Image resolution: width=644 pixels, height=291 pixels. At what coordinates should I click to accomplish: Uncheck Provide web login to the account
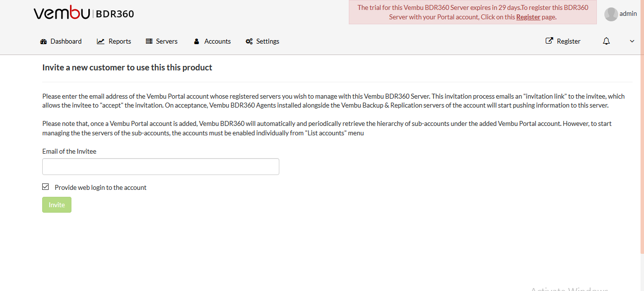(x=46, y=187)
